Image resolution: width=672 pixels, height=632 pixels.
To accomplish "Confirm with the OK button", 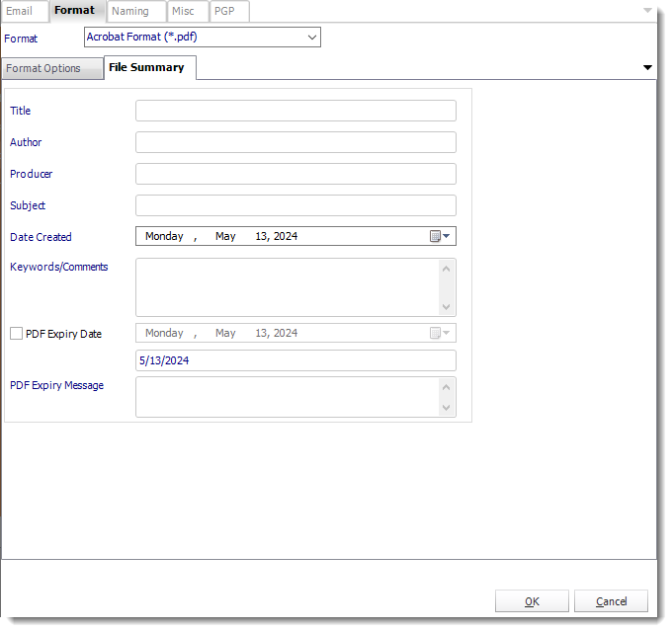I will point(532,601).
